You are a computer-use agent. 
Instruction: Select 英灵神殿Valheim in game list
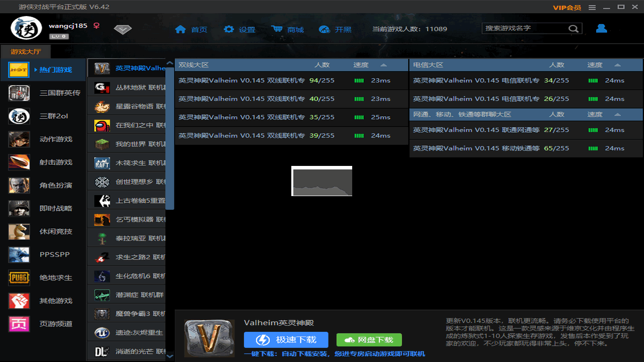coord(126,68)
